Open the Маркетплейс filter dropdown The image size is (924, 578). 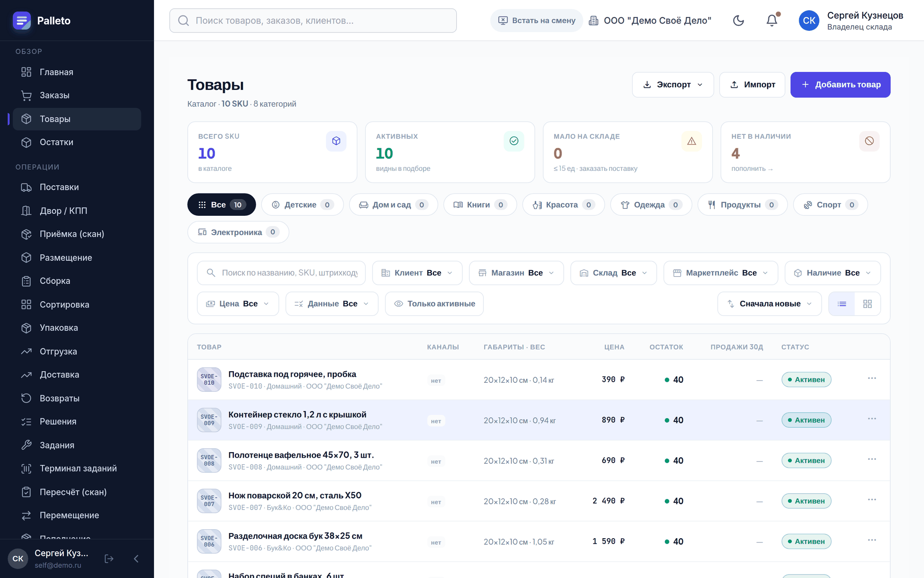point(721,273)
